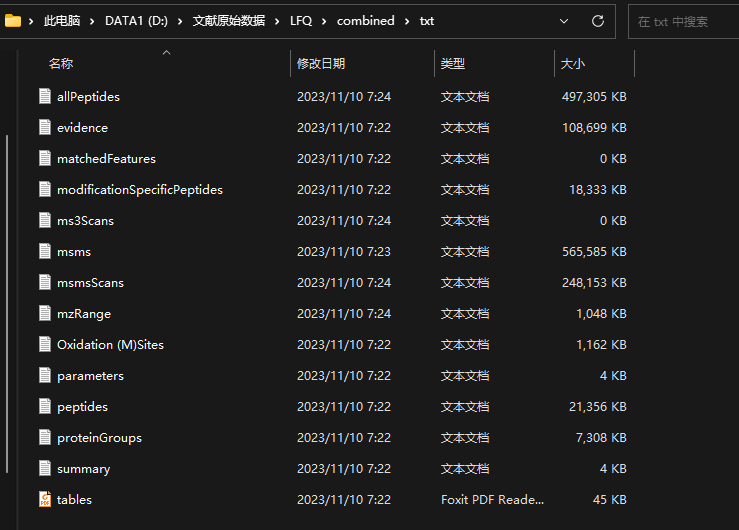
Task: Expand chevron after LFQ in breadcrumb
Action: [324, 21]
